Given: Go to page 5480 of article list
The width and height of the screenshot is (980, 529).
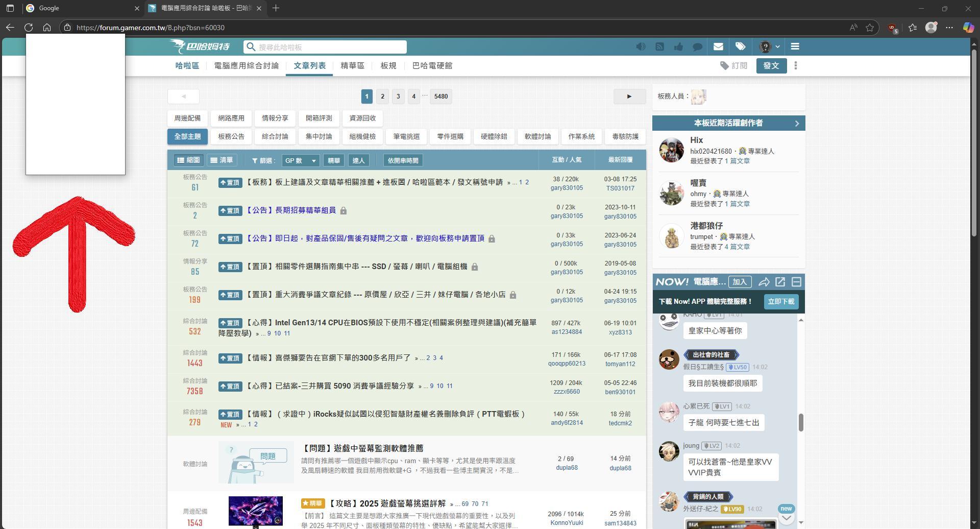Looking at the screenshot, I should (x=441, y=96).
